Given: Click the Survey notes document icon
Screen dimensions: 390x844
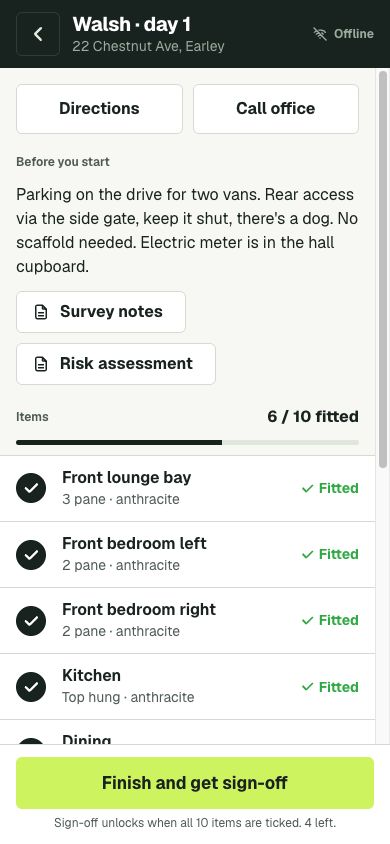Looking at the screenshot, I should 41,312.
